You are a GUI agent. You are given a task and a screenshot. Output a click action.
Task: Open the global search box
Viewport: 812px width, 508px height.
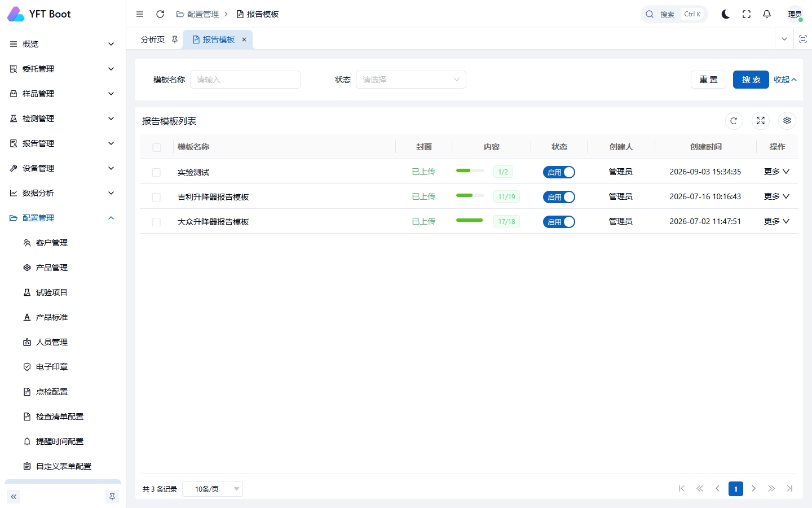click(674, 14)
